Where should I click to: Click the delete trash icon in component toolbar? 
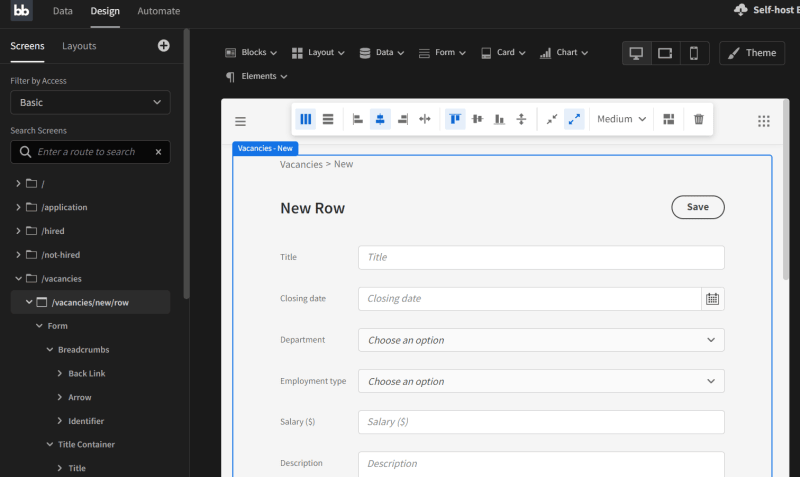tap(698, 119)
